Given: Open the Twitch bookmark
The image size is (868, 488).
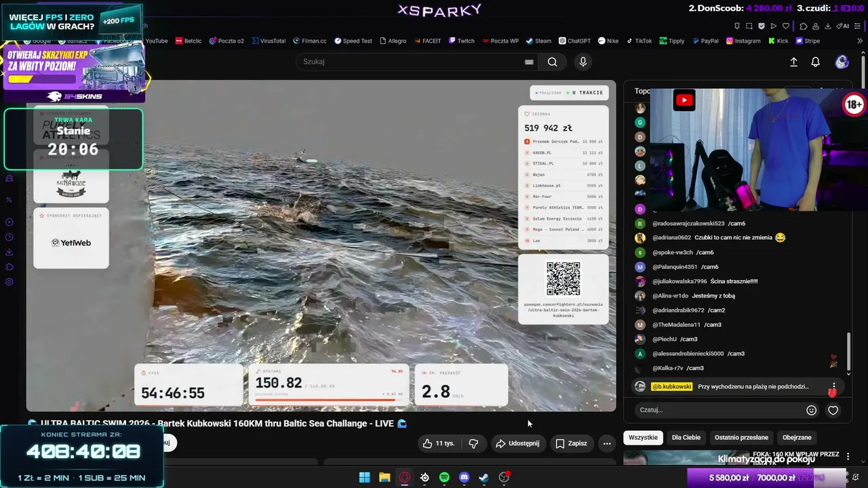Looking at the screenshot, I should (461, 41).
